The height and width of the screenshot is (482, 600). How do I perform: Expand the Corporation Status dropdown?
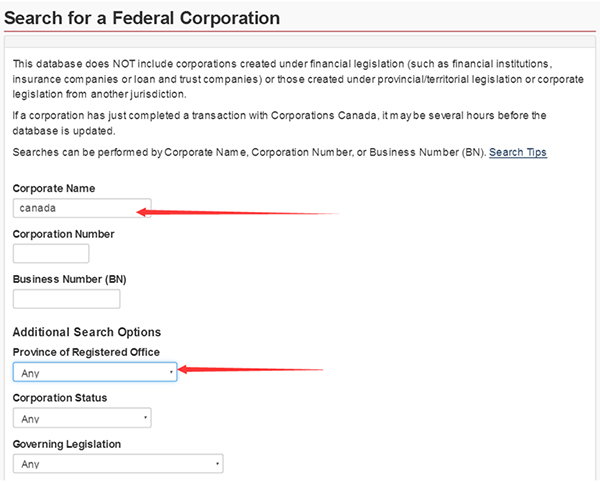click(81, 418)
